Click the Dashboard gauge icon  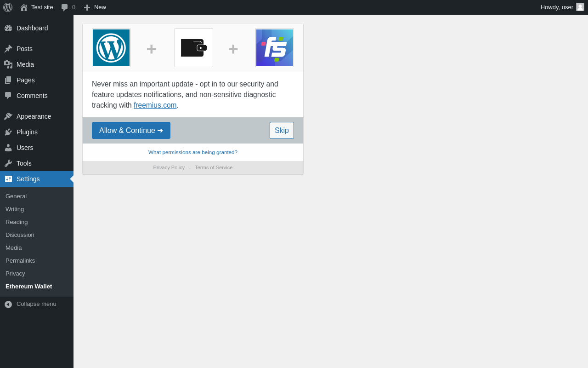coord(8,28)
